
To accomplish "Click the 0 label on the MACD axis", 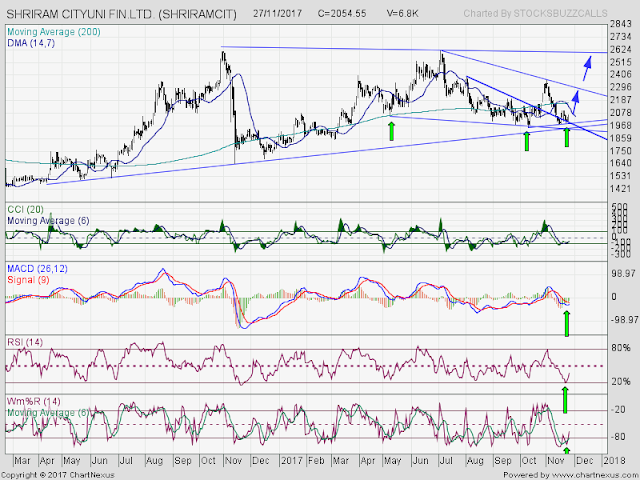I will [x=614, y=297].
